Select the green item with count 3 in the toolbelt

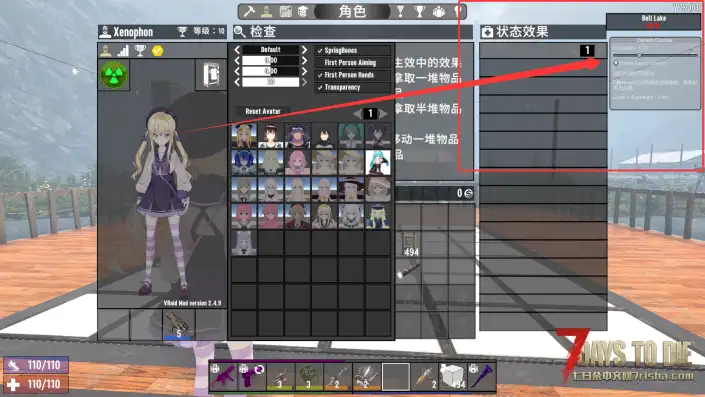click(308, 376)
